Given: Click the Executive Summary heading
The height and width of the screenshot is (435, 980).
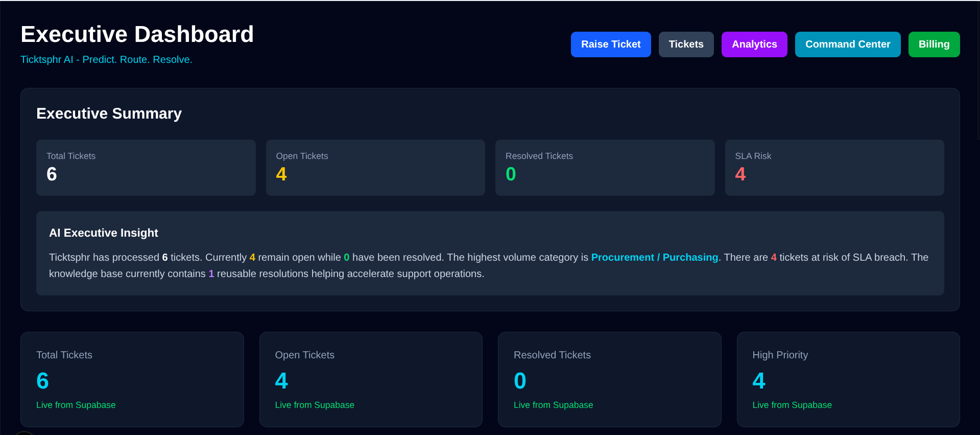Looking at the screenshot, I should (x=109, y=113).
